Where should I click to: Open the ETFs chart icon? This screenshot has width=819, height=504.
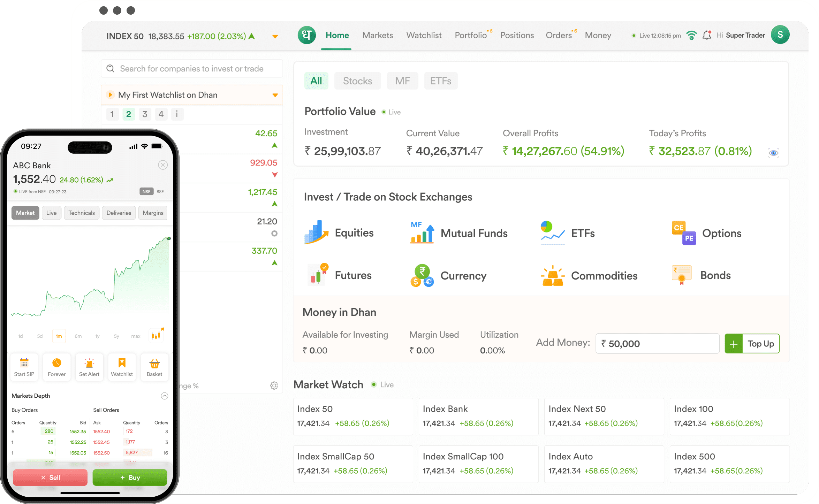pos(552,232)
